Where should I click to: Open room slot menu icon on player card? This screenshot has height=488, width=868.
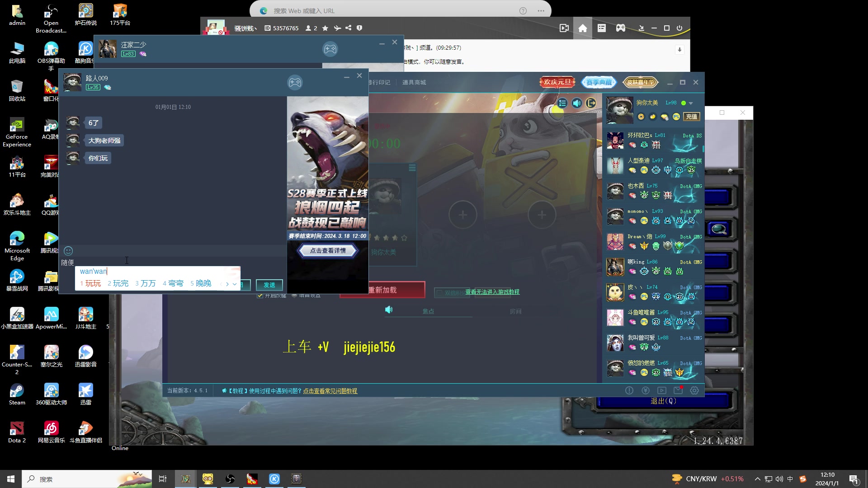pyautogui.click(x=412, y=168)
